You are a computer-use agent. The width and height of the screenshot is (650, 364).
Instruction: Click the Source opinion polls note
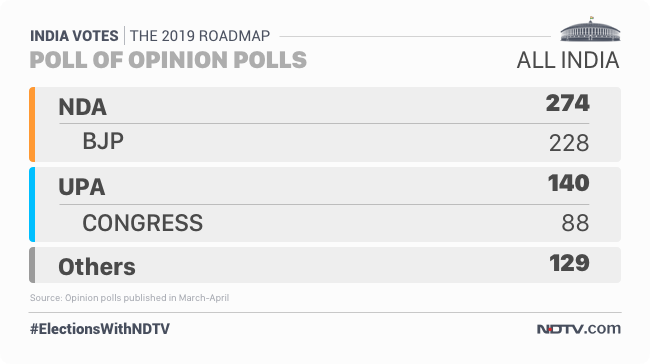pyautogui.click(x=129, y=298)
